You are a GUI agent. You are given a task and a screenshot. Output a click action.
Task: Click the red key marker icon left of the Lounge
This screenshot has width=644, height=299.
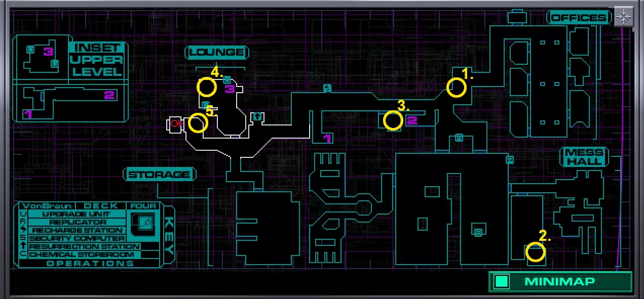pyautogui.click(x=175, y=123)
